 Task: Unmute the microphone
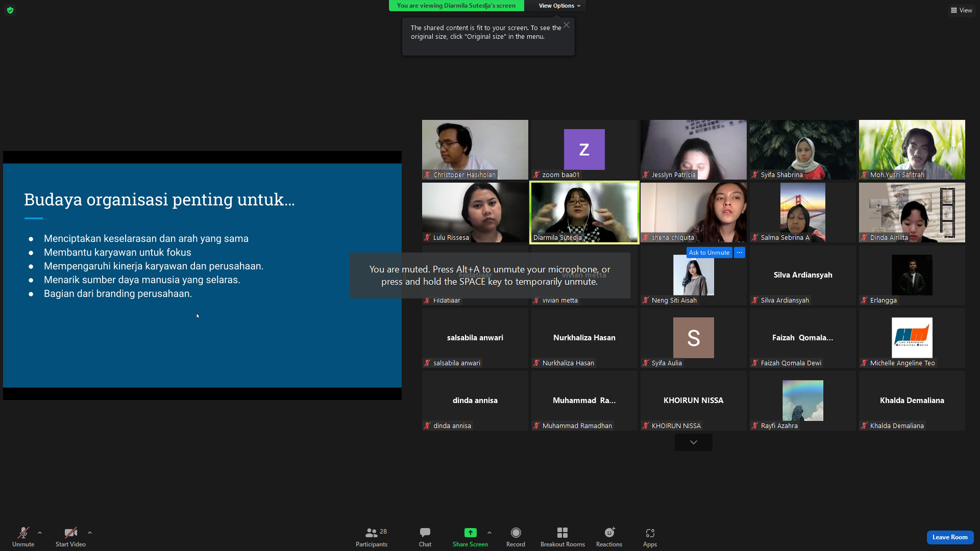click(x=23, y=537)
